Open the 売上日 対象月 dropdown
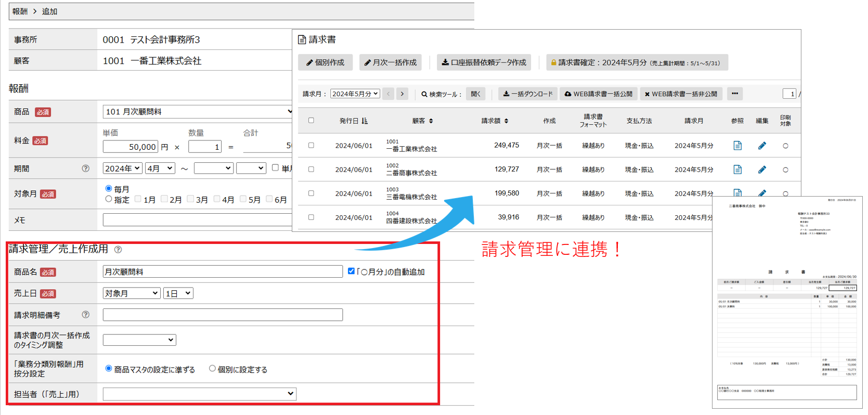 132,293
